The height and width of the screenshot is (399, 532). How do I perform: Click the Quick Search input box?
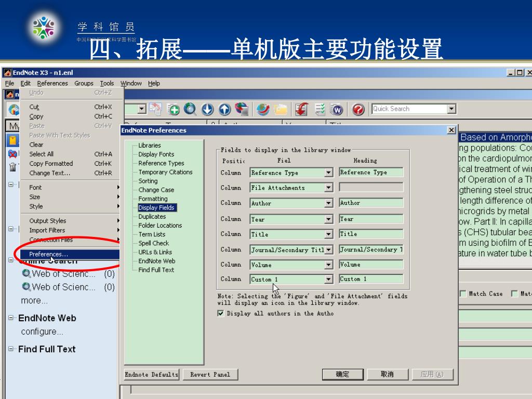pos(409,109)
